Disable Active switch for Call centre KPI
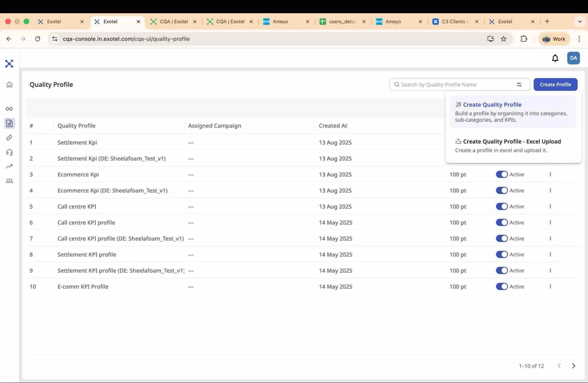The image size is (588, 383). [x=502, y=206]
